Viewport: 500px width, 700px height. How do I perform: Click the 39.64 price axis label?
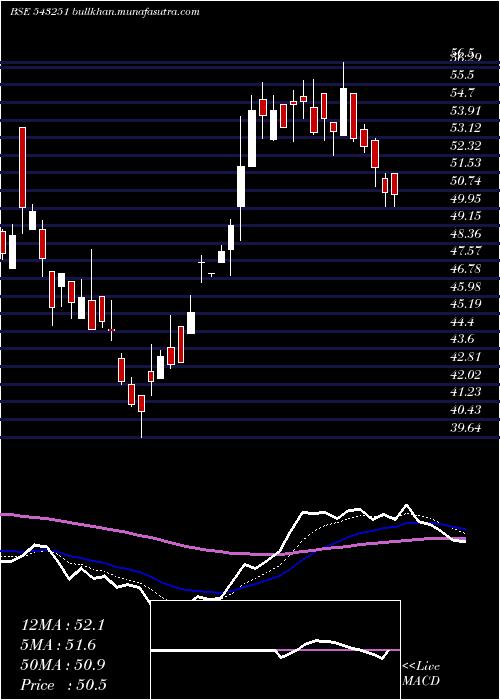coord(465,429)
